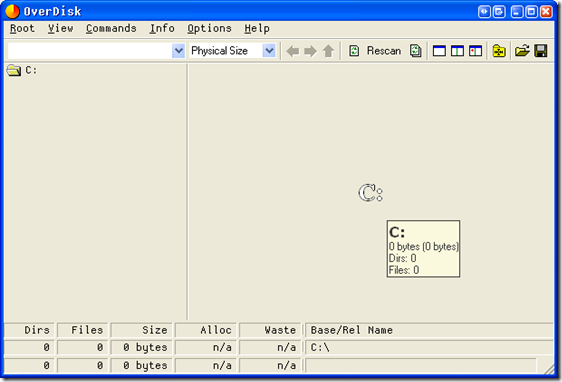Click the Dirs column header
This screenshot has width=562, height=382.
pos(29,330)
